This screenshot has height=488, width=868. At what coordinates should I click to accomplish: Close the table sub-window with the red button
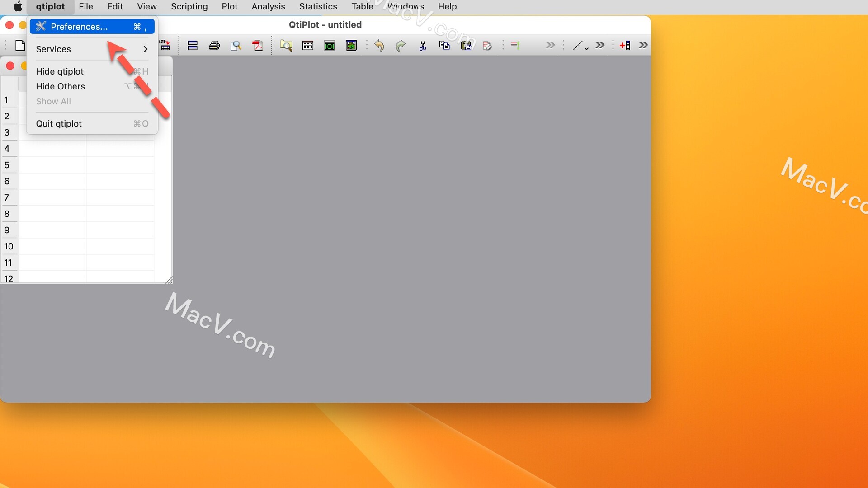coord(10,66)
